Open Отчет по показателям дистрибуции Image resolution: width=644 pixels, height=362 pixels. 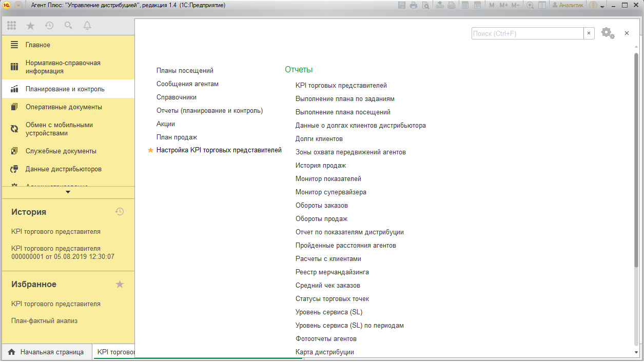349,232
